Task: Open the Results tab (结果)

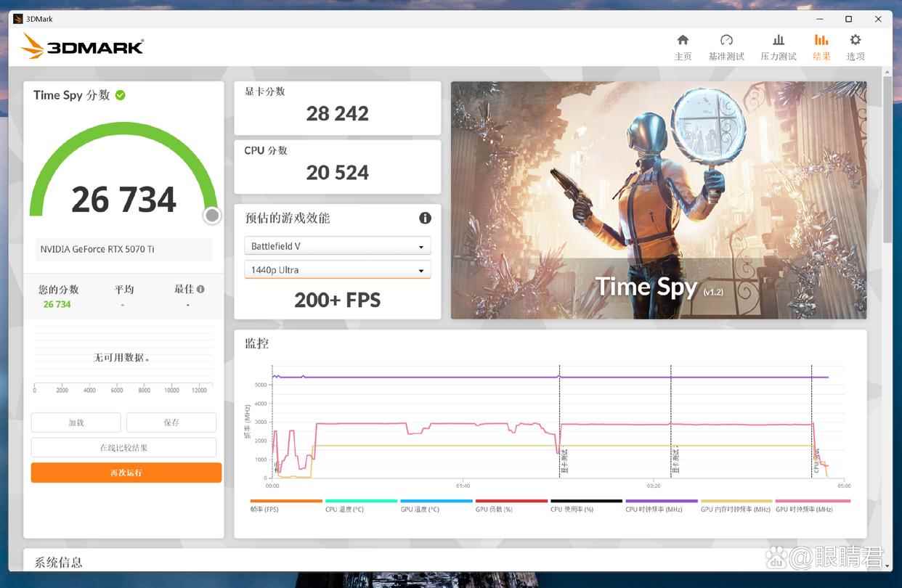Action: click(x=821, y=48)
